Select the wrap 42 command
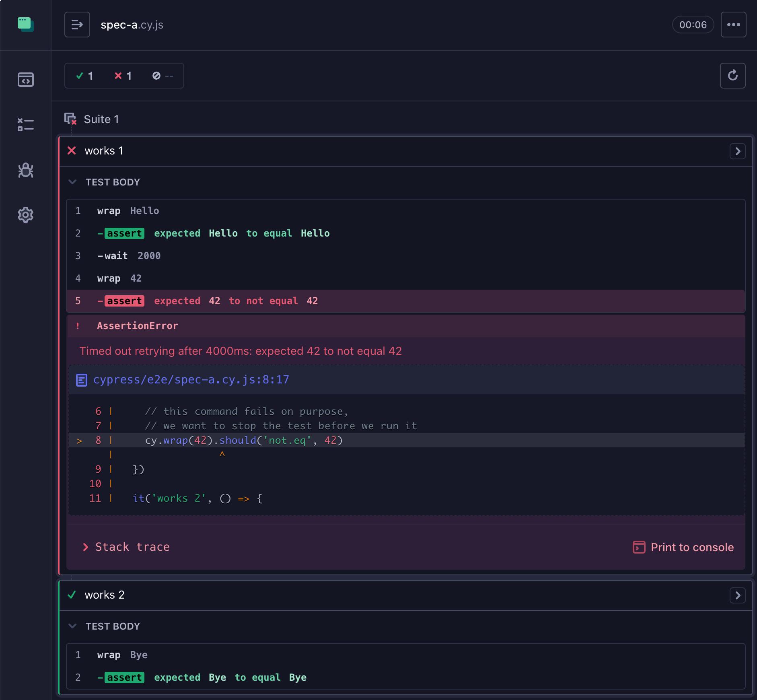757x700 pixels. pyautogui.click(x=405, y=278)
